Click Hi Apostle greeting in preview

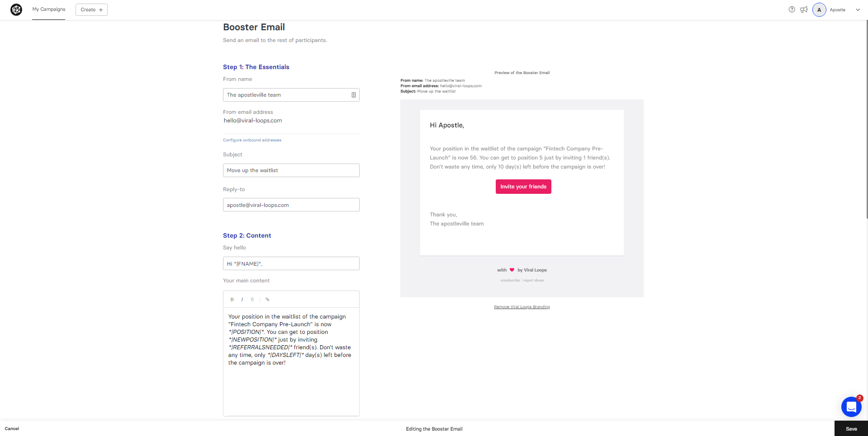447,125
